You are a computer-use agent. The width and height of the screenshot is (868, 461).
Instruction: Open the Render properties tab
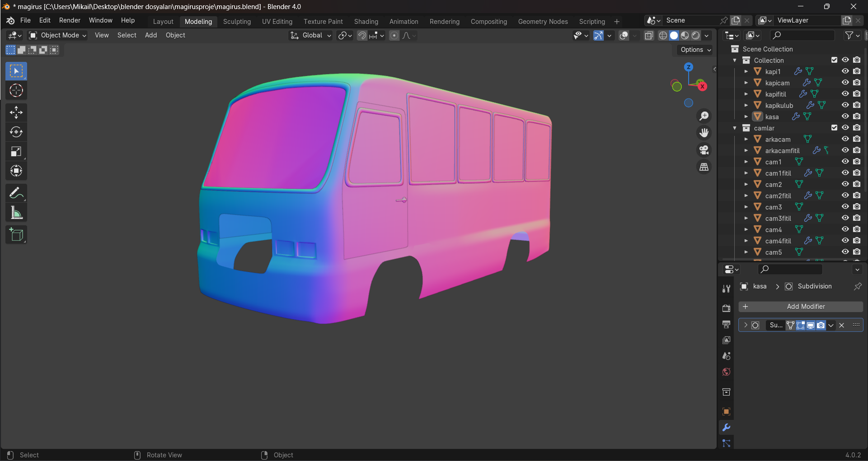[726, 308]
